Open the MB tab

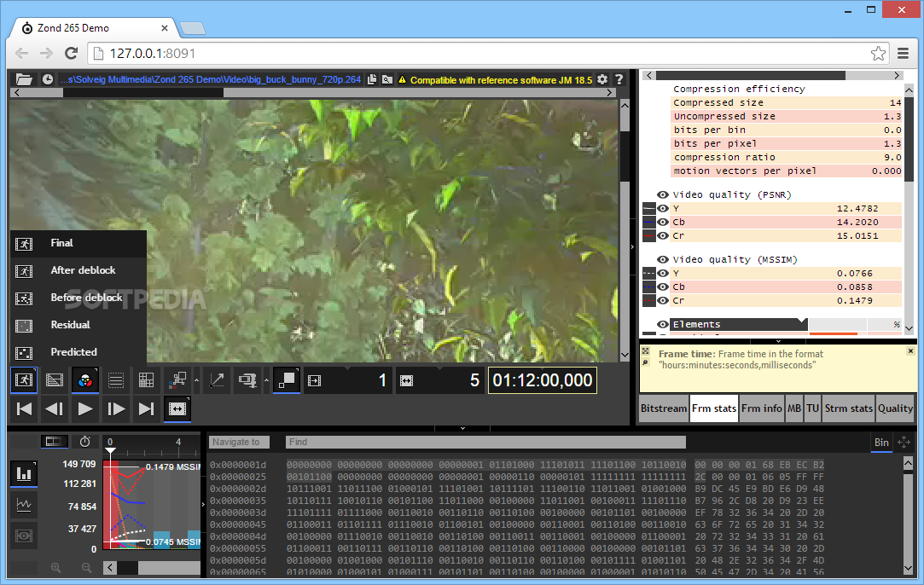click(794, 408)
